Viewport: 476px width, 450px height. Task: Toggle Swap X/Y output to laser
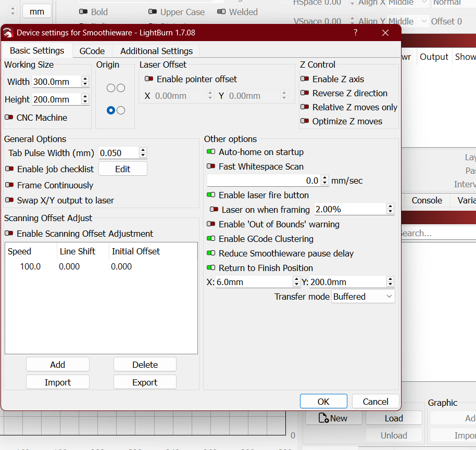[9, 200]
